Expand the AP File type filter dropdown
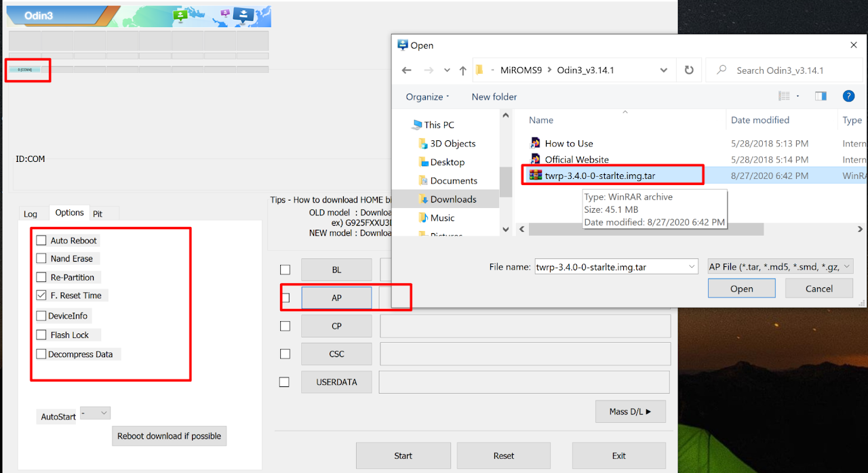The image size is (868, 473). coord(780,267)
